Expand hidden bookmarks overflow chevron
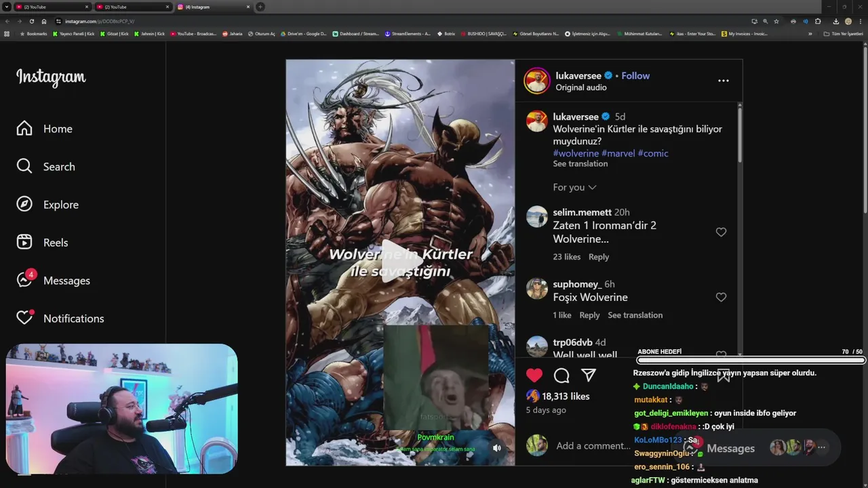This screenshot has height=488, width=868. click(x=810, y=34)
